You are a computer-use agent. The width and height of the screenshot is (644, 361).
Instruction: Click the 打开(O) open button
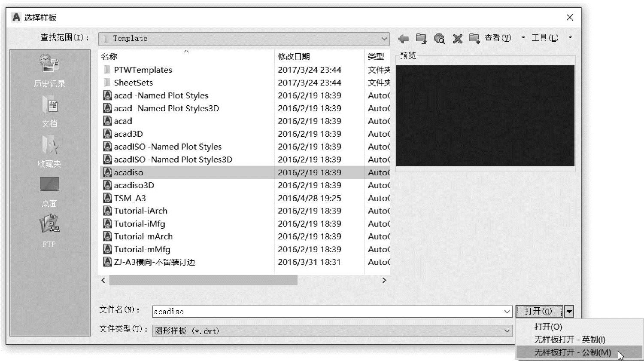click(x=539, y=312)
